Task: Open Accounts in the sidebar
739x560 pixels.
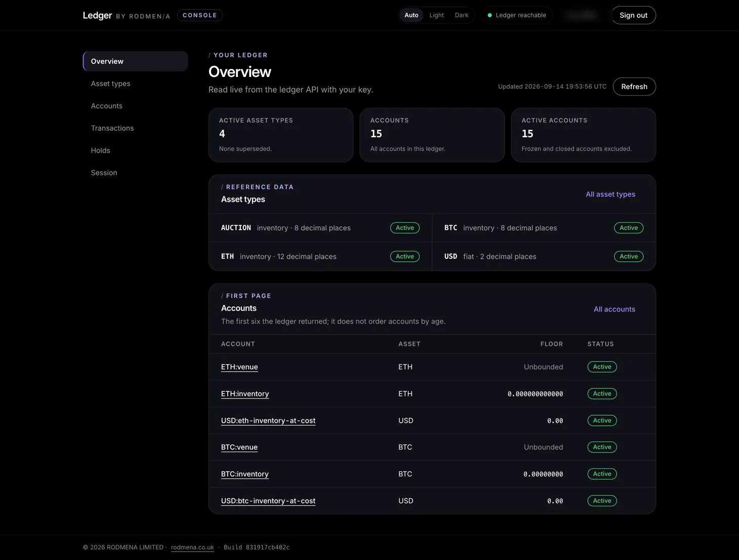Action: point(136,106)
